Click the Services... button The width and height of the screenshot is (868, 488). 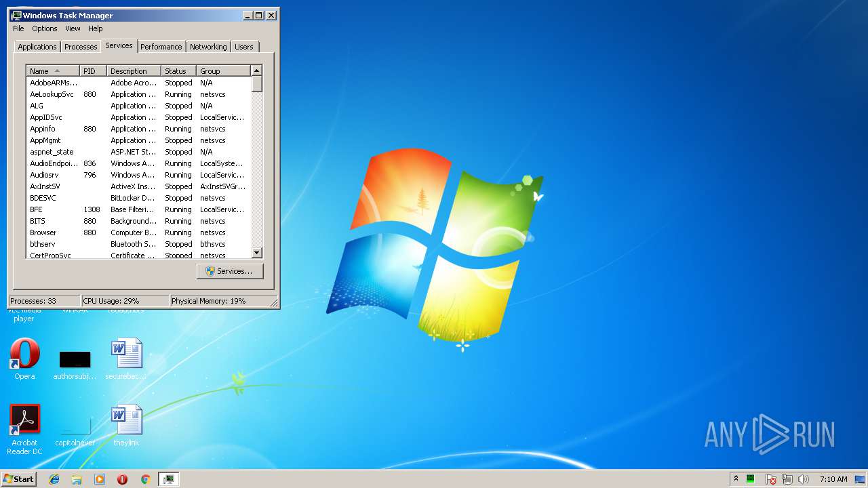pos(230,271)
